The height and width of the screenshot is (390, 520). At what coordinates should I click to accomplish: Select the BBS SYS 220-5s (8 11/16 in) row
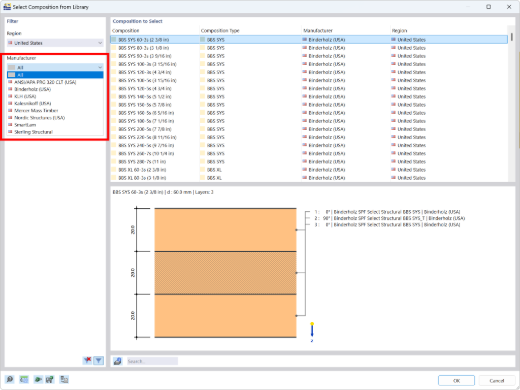point(309,137)
